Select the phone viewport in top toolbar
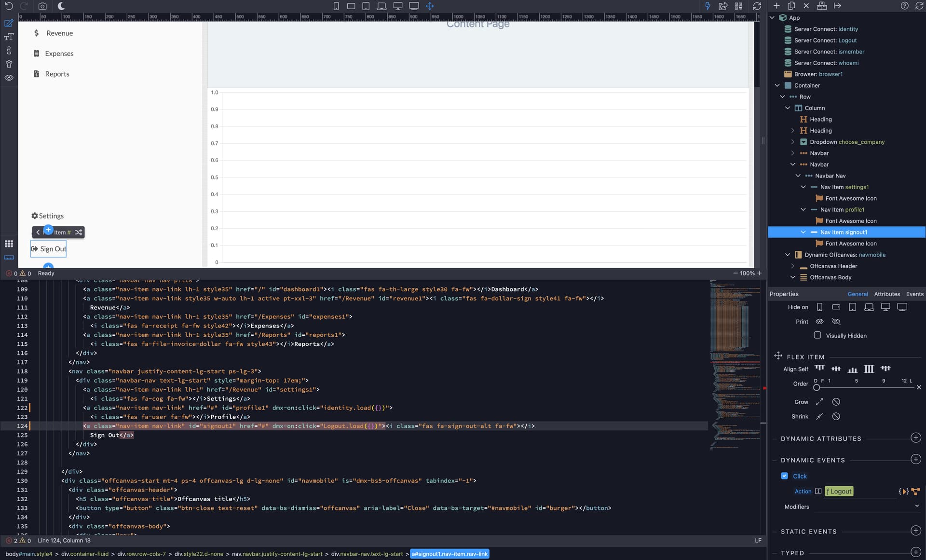This screenshot has height=560, width=926. (x=336, y=6)
